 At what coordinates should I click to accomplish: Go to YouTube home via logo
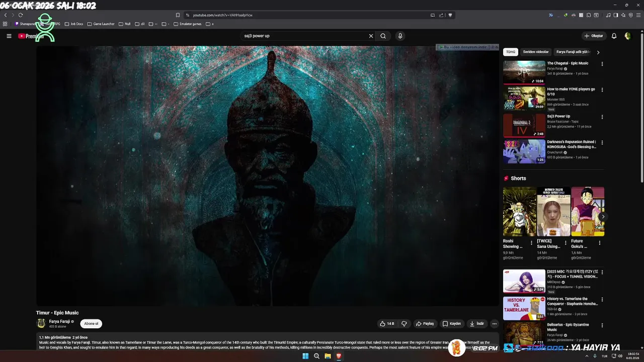coord(30,36)
